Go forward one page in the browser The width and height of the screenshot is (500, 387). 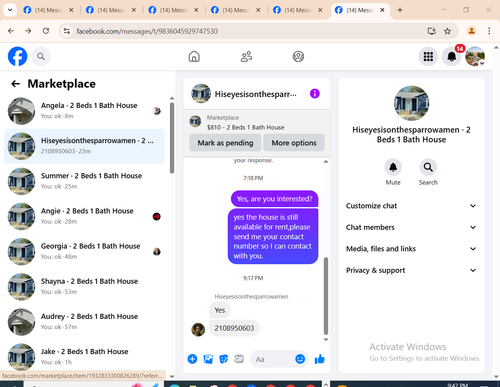click(28, 31)
